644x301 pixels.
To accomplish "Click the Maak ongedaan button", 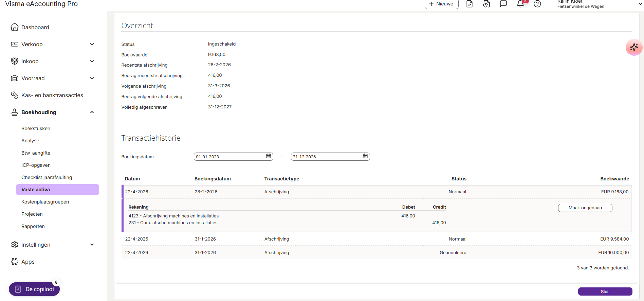I will coord(585,208).
